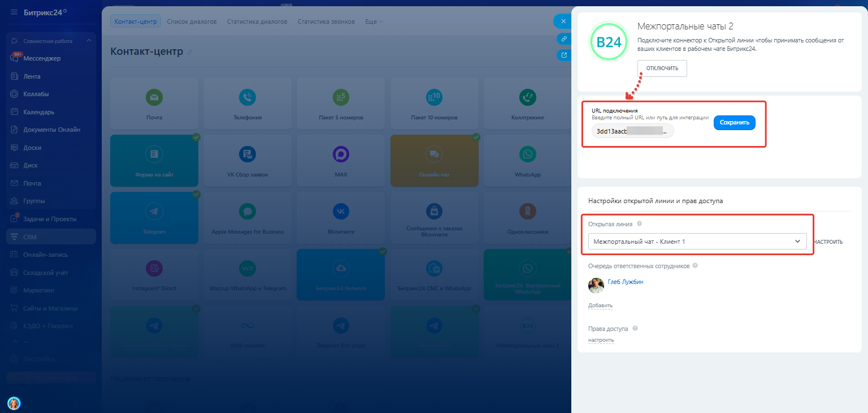Open the hamburger menu next to Битрикс24
The width and height of the screenshot is (868, 413).
point(14,12)
